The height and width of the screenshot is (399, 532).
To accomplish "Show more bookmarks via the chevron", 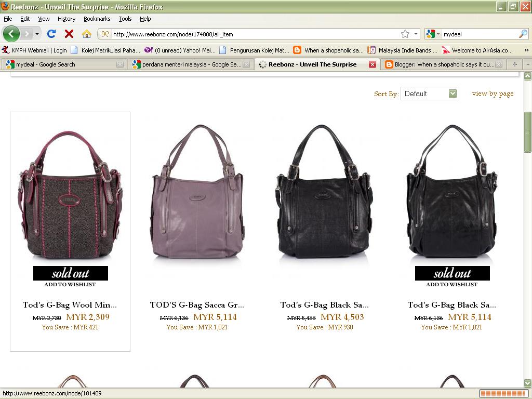I will (526, 50).
